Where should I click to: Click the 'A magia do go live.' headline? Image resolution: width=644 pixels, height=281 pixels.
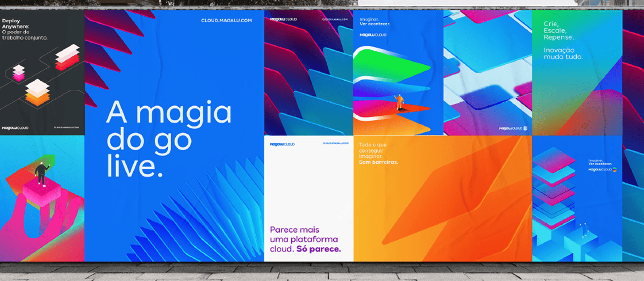pos(168,138)
